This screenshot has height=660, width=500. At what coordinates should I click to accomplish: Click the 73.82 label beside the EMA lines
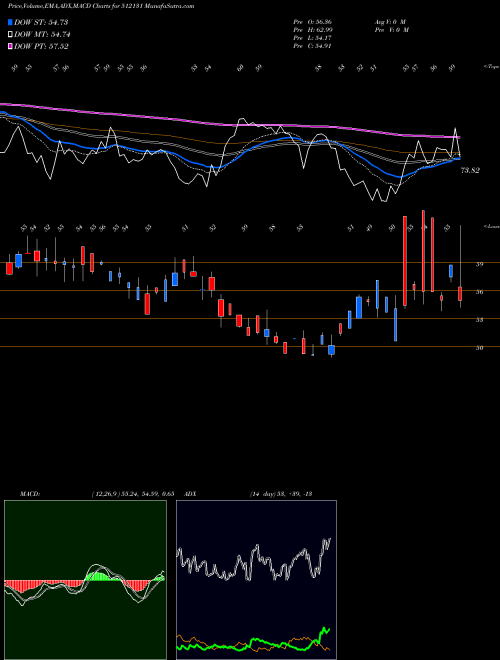[x=470, y=170]
